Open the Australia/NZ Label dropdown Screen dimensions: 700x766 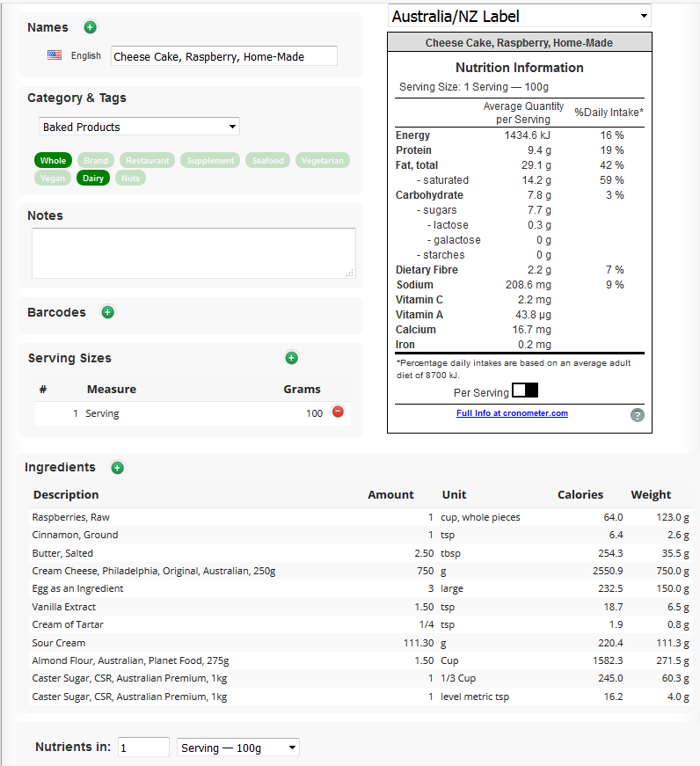519,16
